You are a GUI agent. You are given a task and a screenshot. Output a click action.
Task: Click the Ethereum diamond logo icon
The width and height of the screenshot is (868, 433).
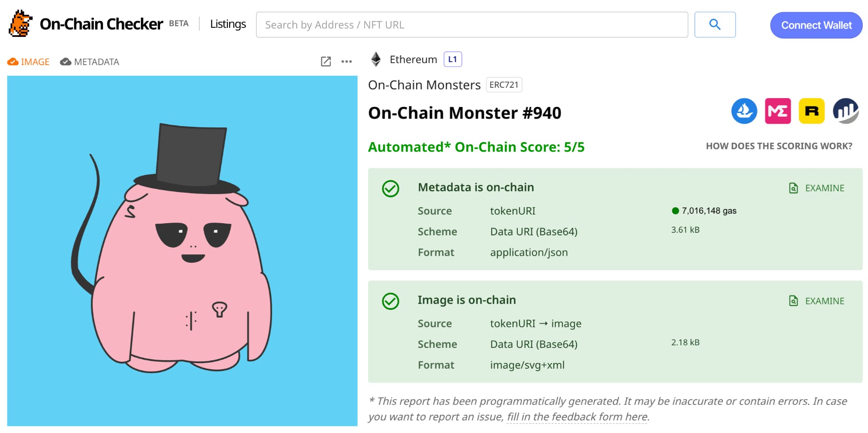(376, 59)
